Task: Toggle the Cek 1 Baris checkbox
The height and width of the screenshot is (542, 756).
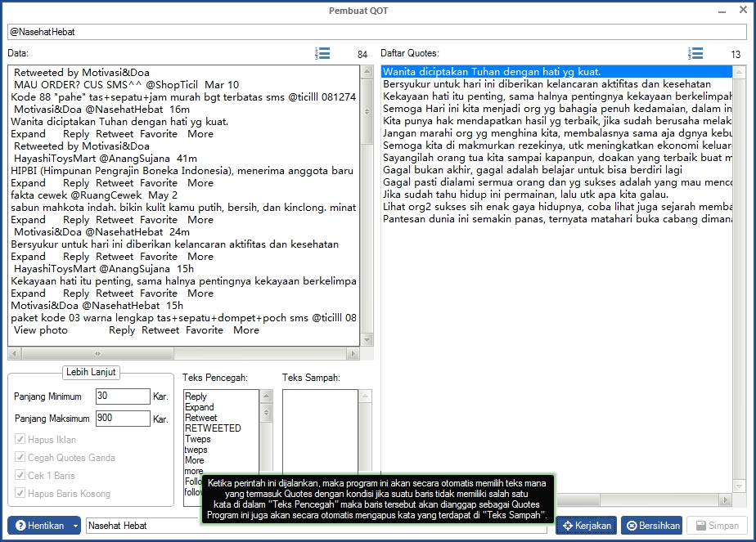Action: [x=20, y=476]
